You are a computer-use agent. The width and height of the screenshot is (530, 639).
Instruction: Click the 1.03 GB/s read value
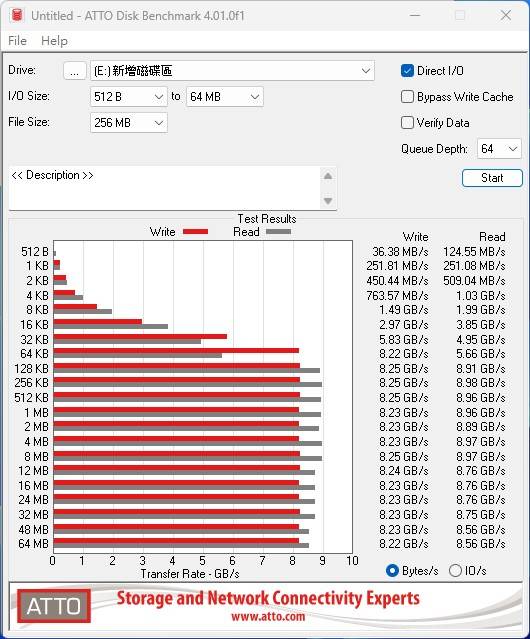pos(481,295)
